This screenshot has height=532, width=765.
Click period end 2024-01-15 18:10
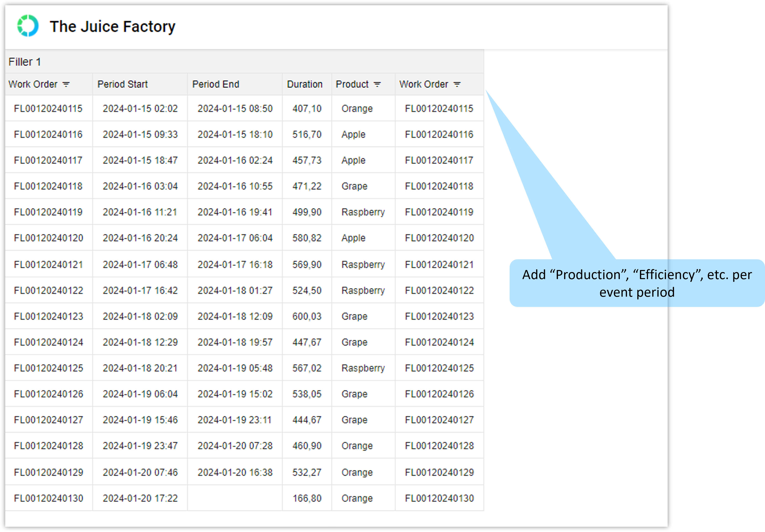[235, 135]
